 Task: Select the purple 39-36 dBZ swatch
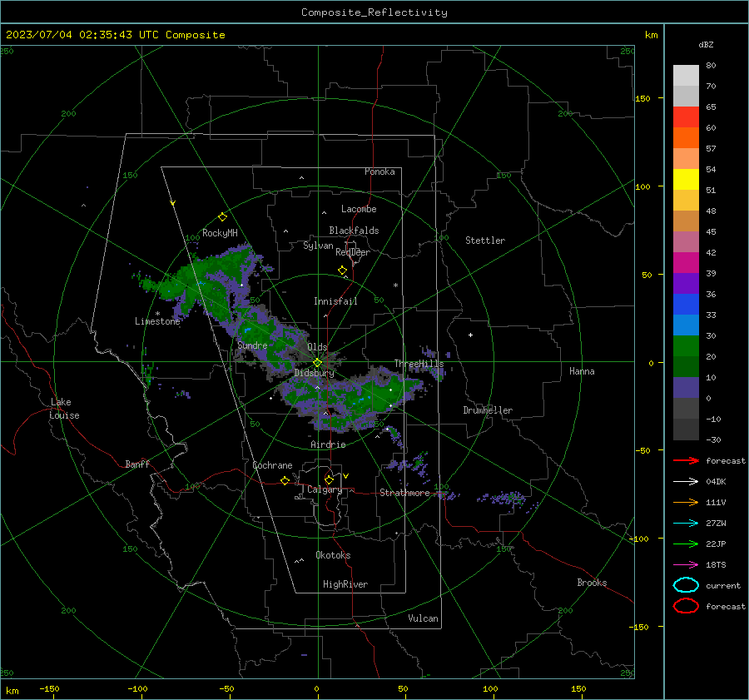point(686,283)
